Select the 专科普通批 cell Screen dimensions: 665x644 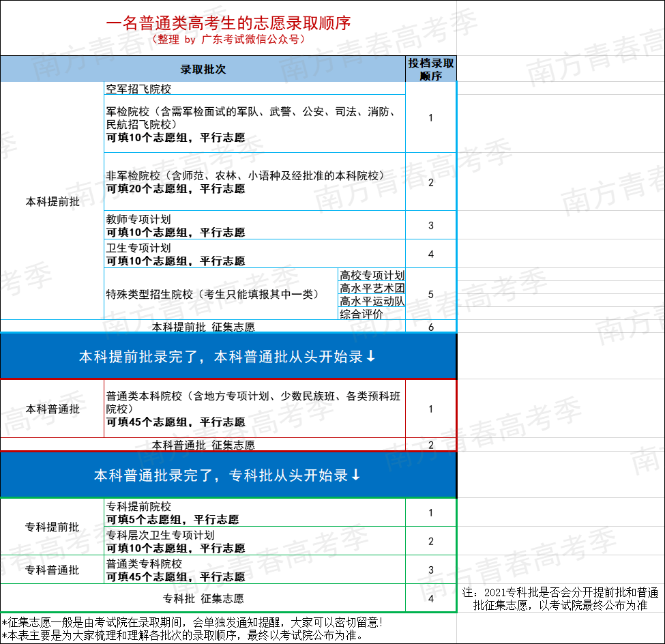point(52,570)
